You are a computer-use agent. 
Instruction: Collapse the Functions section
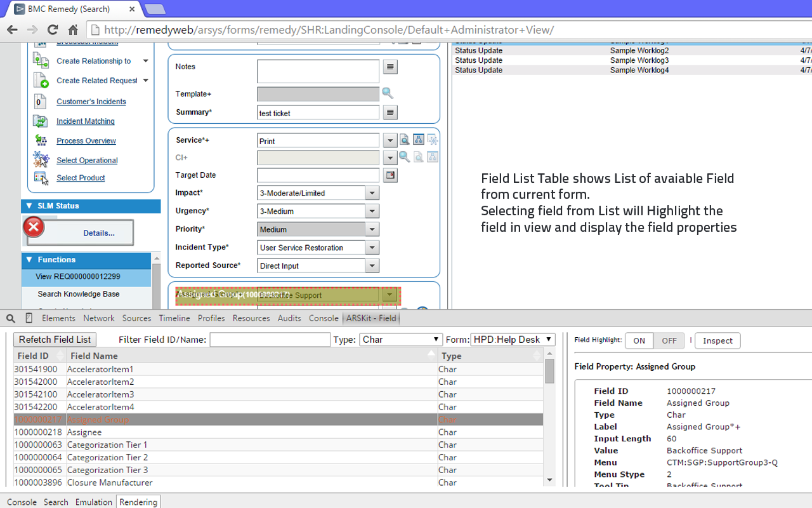point(29,260)
